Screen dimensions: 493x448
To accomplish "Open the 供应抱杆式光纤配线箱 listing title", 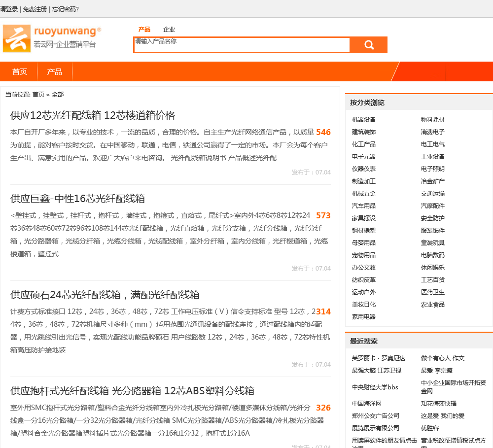I will [x=132, y=391].
